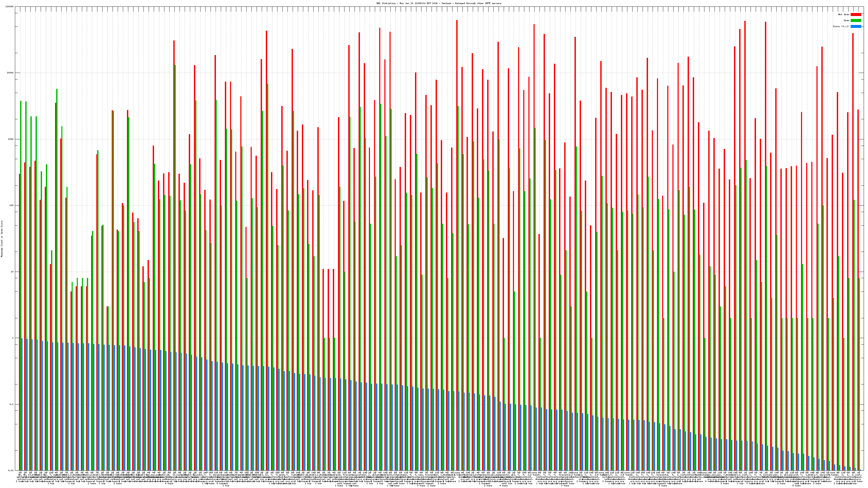Click the first blue Score bar at far left
The width and height of the screenshot is (868, 488).
click(22, 404)
